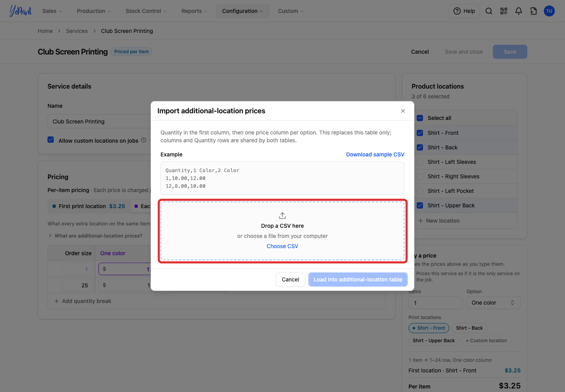The height and width of the screenshot is (392, 565).
Task: Go to Home in the breadcrumb
Action: (x=45, y=31)
